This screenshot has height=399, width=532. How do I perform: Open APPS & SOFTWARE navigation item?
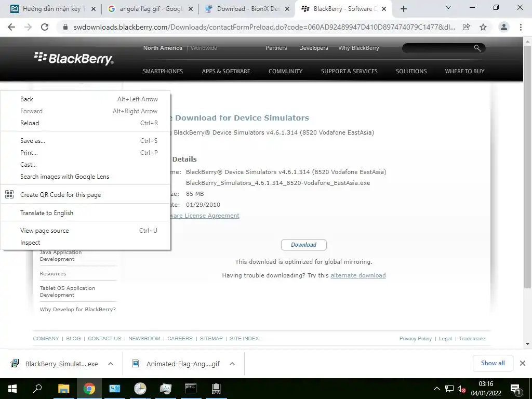[x=226, y=71]
